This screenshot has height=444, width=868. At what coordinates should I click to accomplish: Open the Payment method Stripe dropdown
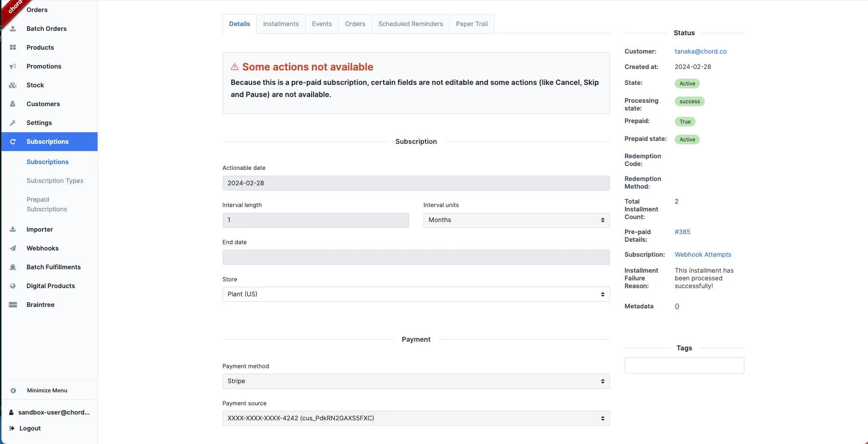pos(416,381)
